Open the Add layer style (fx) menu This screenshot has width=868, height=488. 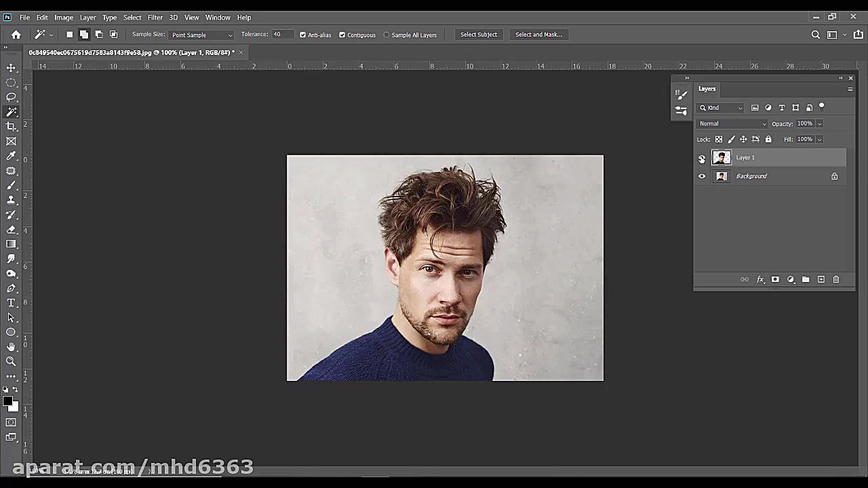click(x=760, y=279)
